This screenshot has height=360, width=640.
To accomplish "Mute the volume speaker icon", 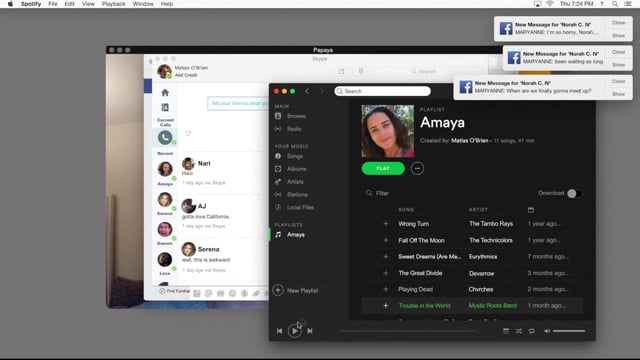I will click(547, 331).
